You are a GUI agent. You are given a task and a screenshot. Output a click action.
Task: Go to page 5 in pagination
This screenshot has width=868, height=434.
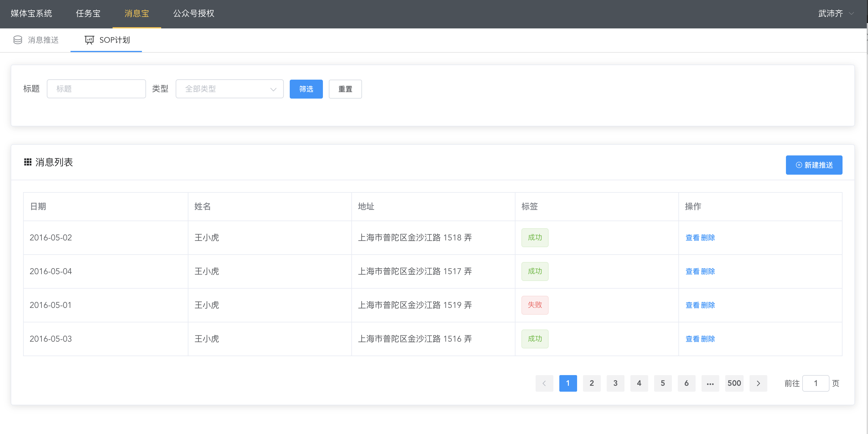click(663, 383)
